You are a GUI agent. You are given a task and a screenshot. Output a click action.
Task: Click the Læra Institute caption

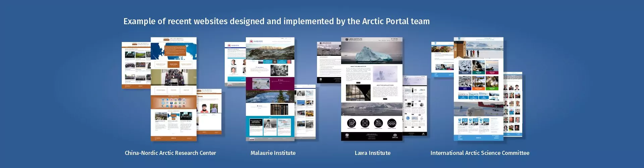click(x=373, y=153)
